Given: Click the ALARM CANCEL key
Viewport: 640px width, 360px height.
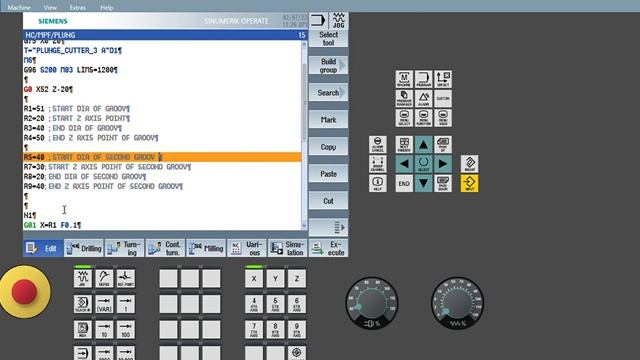Looking at the screenshot, I should click(x=378, y=144).
